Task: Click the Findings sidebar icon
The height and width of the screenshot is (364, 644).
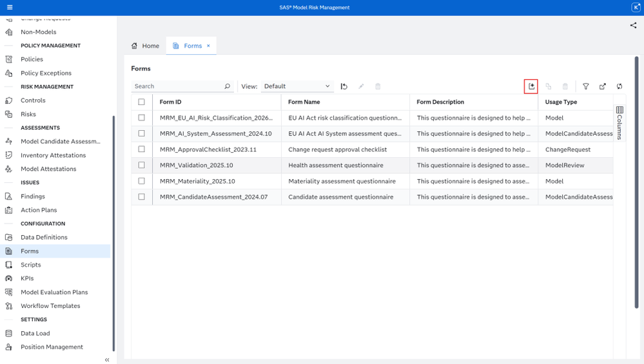Action: coord(8,196)
